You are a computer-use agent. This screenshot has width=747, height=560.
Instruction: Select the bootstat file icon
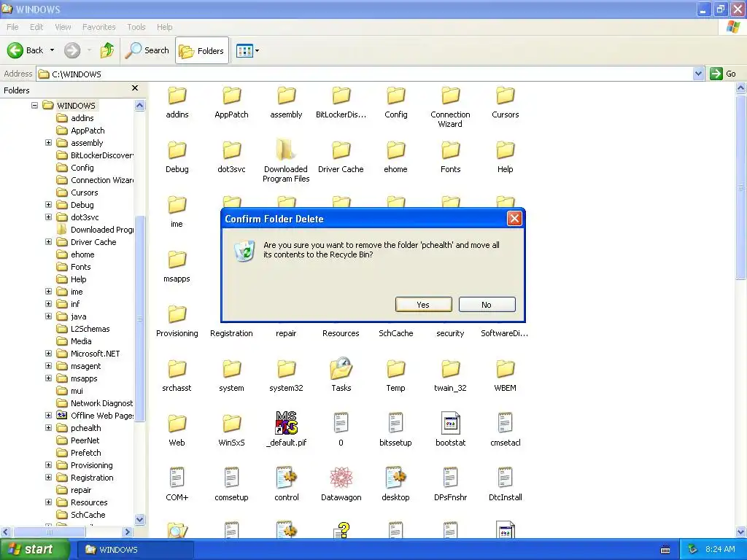pos(450,423)
